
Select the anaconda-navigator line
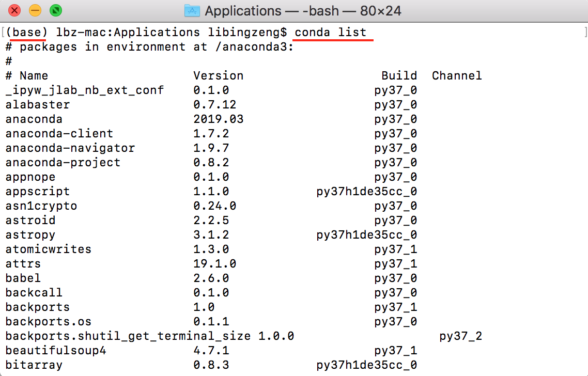click(70, 148)
